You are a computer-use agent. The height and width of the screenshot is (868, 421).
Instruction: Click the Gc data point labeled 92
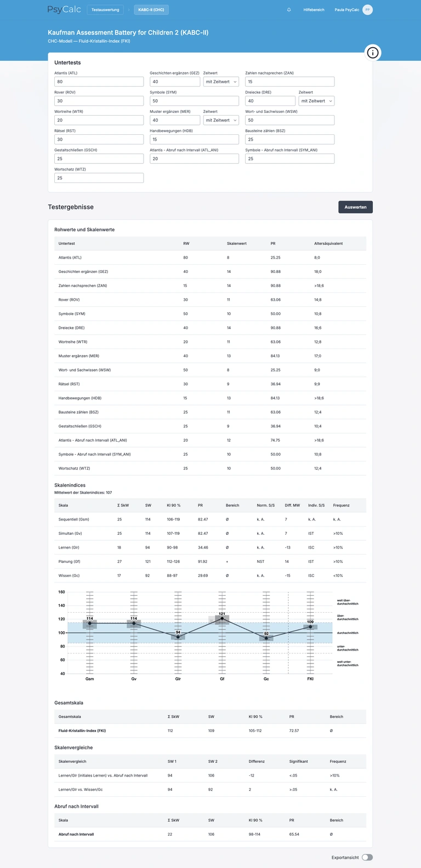(266, 638)
